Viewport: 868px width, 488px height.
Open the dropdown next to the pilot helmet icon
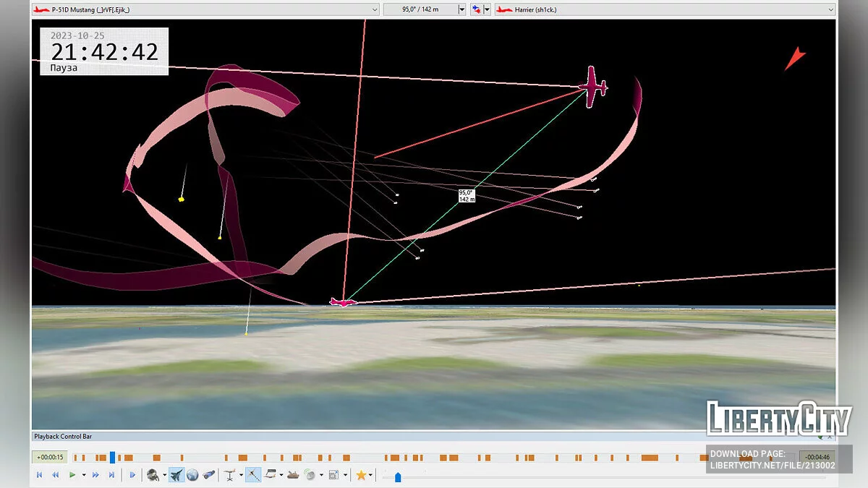[x=165, y=475]
